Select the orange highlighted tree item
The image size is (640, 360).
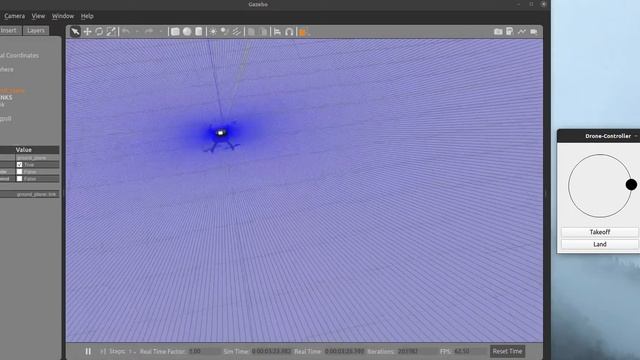point(12,91)
